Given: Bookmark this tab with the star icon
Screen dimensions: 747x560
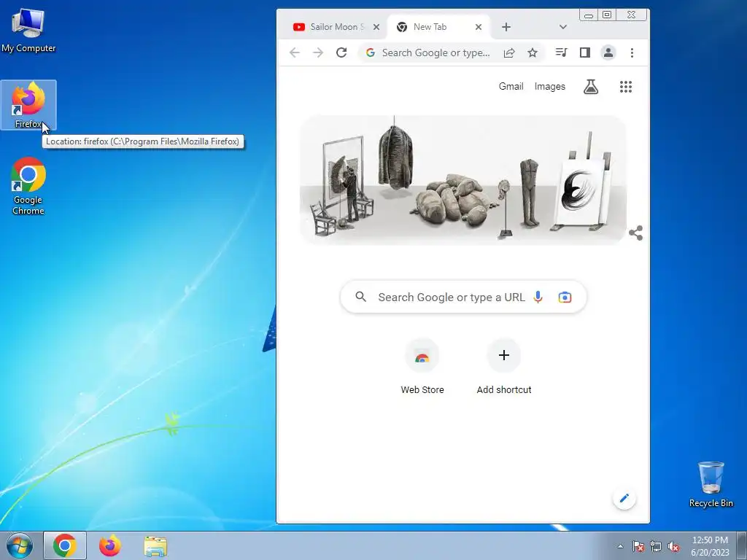Looking at the screenshot, I should [533, 52].
